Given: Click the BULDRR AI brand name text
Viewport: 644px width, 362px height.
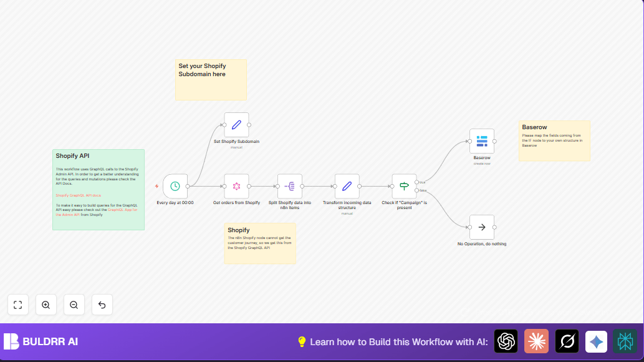Looking at the screenshot, I should coord(50,341).
